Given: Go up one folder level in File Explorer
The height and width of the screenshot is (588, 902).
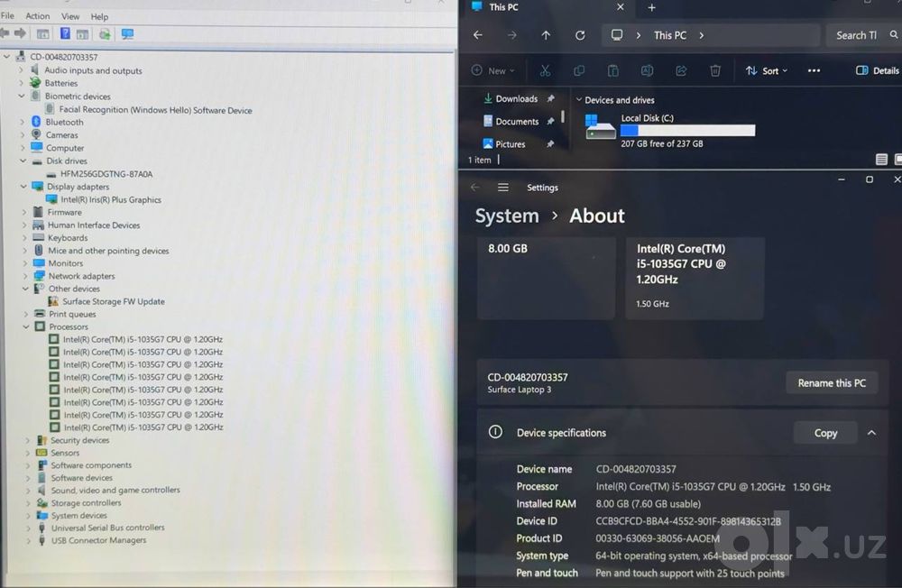Looking at the screenshot, I should click(x=546, y=35).
